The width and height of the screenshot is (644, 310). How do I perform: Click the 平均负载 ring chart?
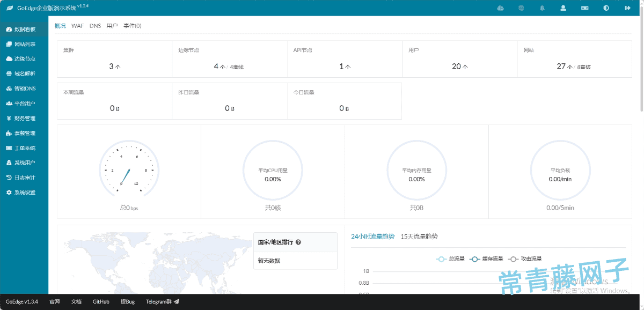(x=560, y=171)
